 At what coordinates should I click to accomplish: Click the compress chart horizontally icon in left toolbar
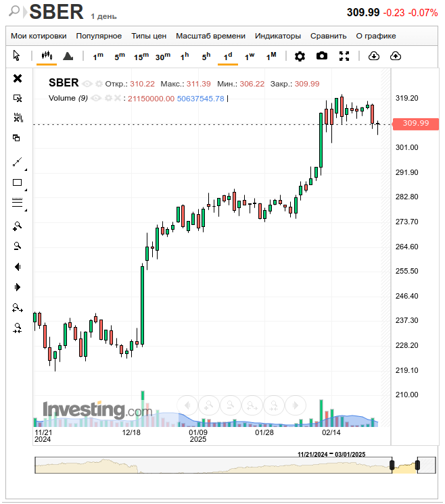(x=18, y=328)
